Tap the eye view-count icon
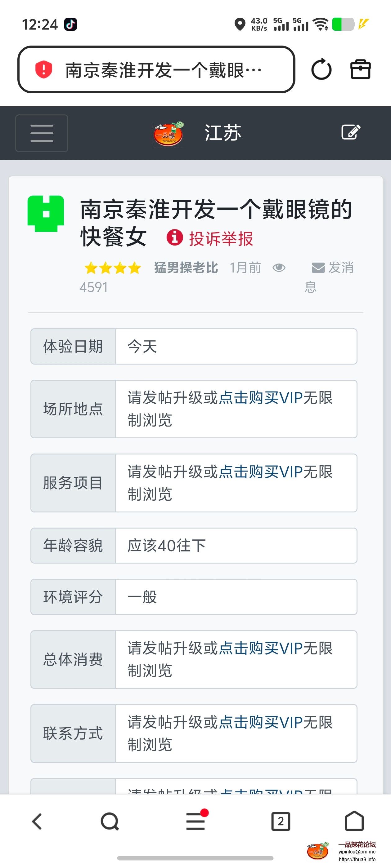Screen dimensions: 391x868 (279, 268)
